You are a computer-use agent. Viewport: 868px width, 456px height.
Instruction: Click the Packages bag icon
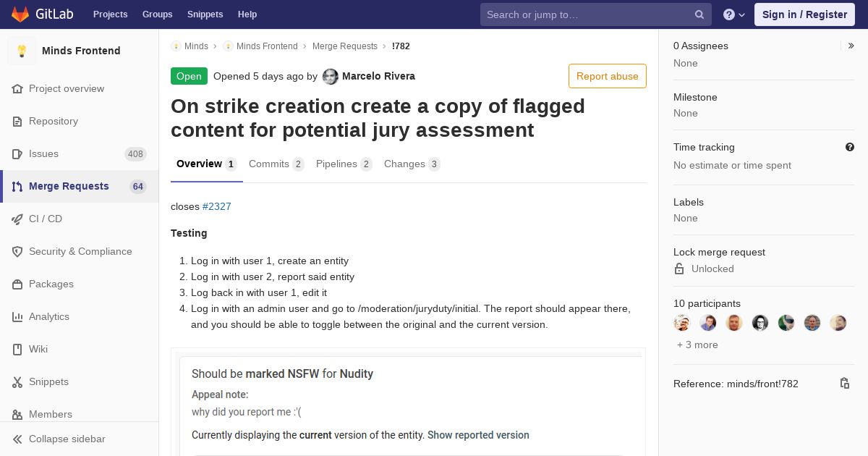click(x=17, y=284)
